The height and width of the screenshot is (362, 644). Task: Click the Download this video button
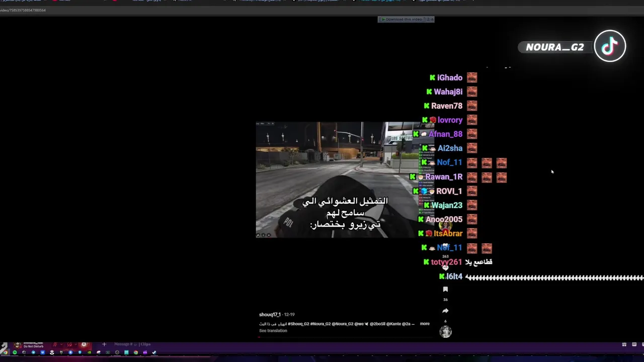click(406, 19)
